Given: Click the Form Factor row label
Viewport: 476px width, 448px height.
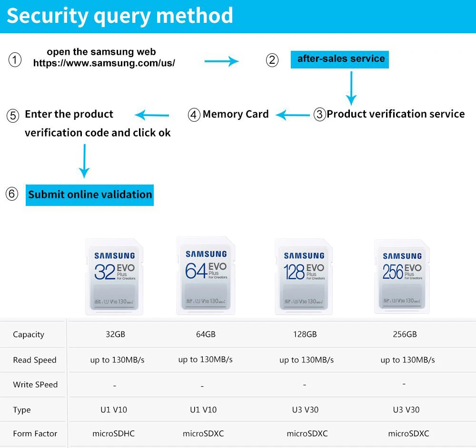Looking at the screenshot, I should [x=35, y=434].
